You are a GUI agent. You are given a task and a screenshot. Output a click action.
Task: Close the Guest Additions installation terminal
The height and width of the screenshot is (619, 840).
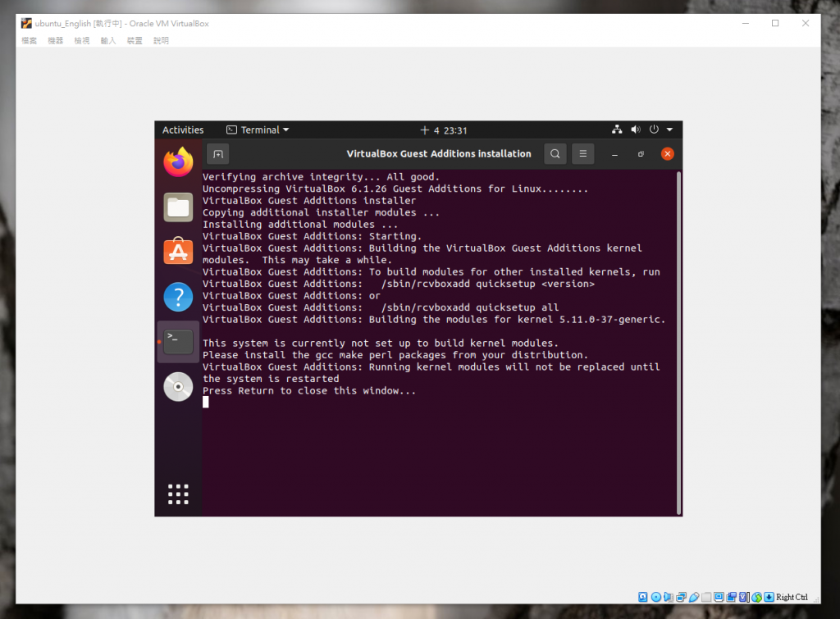pos(668,154)
